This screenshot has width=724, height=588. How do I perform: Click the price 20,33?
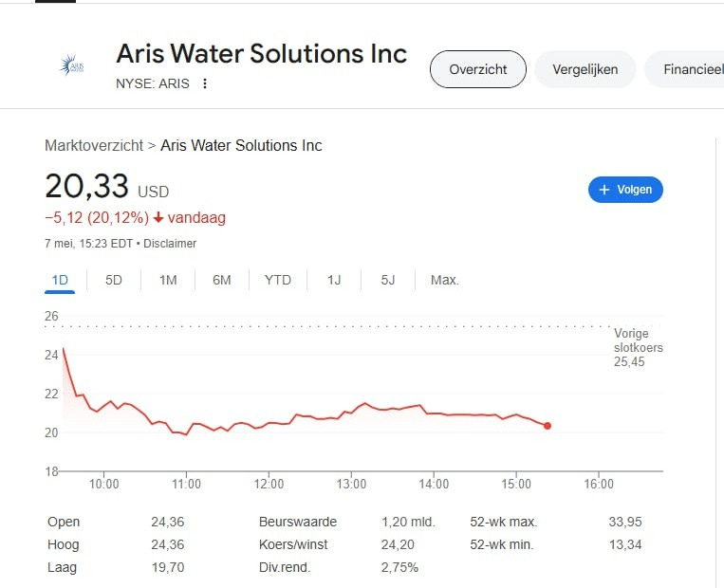pyautogui.click(x=86, y=186)
